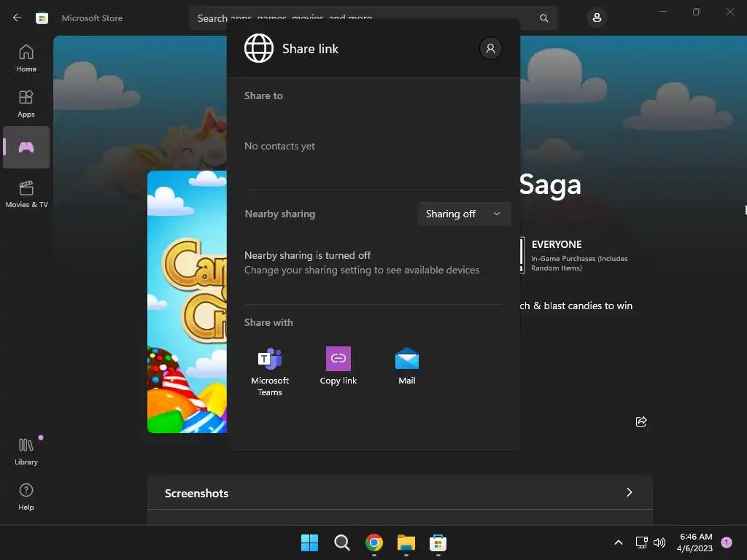Open the network icon in the system tray
This screenshot has width=747, height=560.
point(642,542)
